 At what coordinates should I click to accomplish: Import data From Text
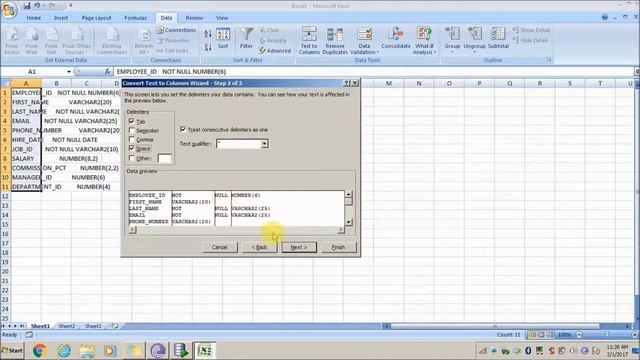click(x=51, y=41)
